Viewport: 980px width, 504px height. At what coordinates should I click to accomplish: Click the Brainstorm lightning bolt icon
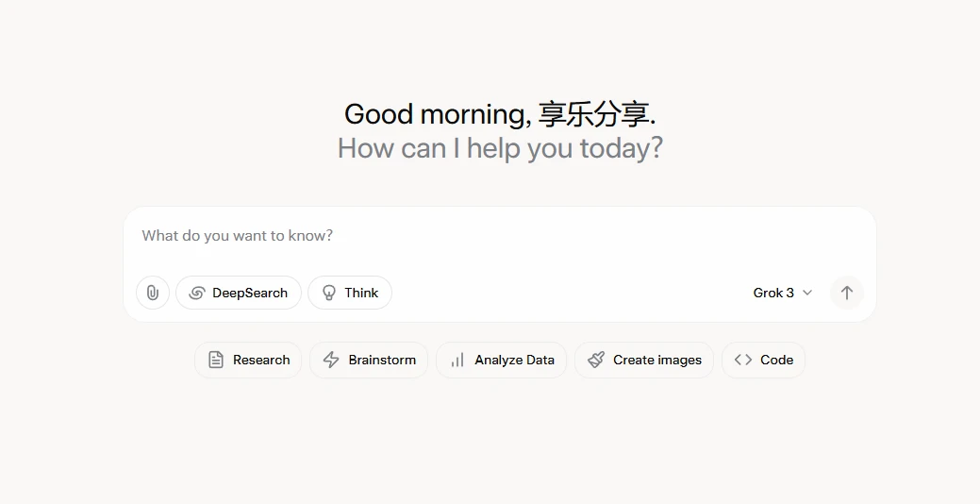[331, 360]
